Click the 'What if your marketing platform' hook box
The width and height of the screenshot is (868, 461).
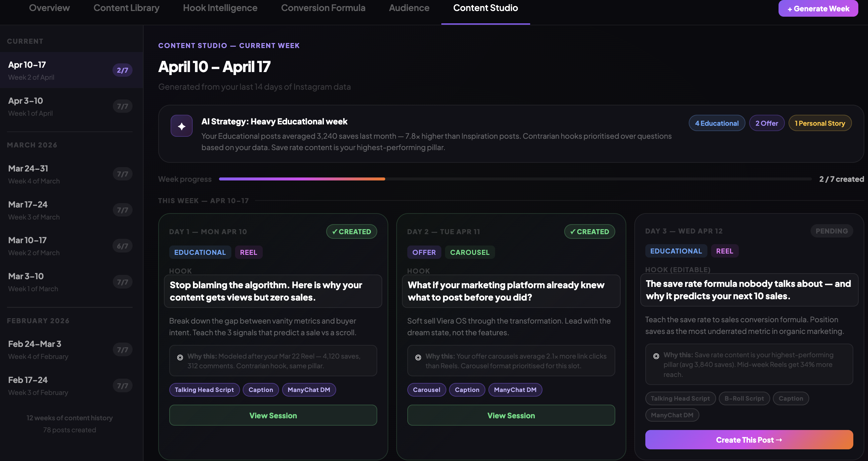pos(511,291)
